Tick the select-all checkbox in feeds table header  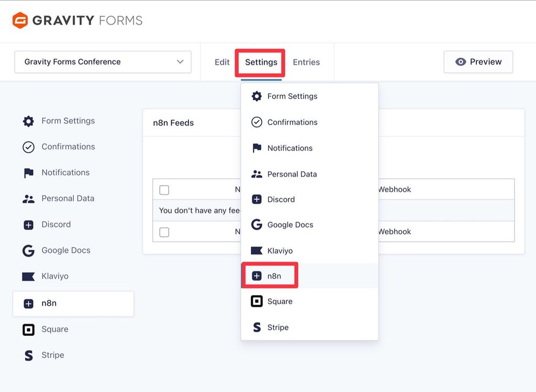164,190
